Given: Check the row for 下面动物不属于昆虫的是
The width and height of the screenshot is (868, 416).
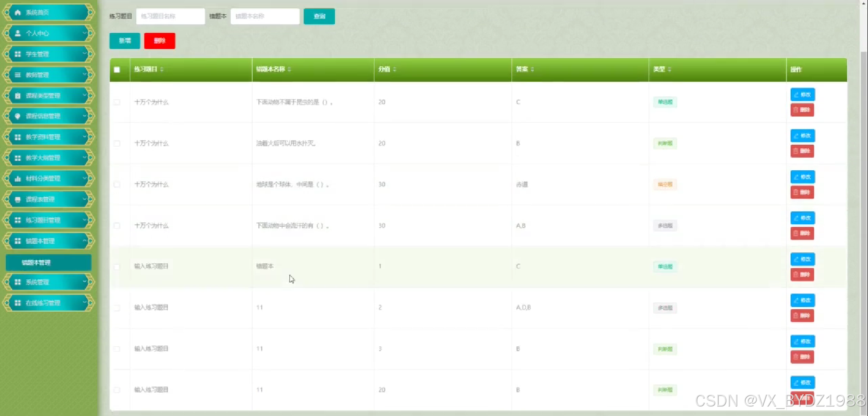Looking at the screenshot, I should click(117, 102).
